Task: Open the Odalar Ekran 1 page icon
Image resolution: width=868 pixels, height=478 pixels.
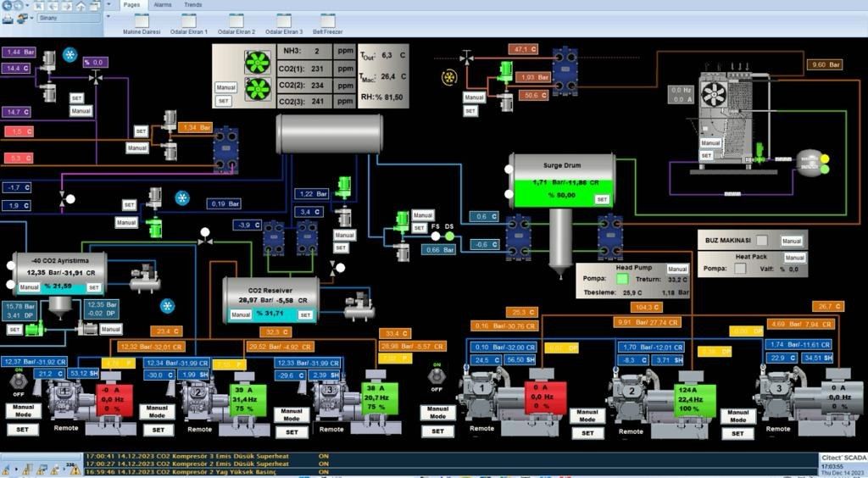Action: click(189, 21)
